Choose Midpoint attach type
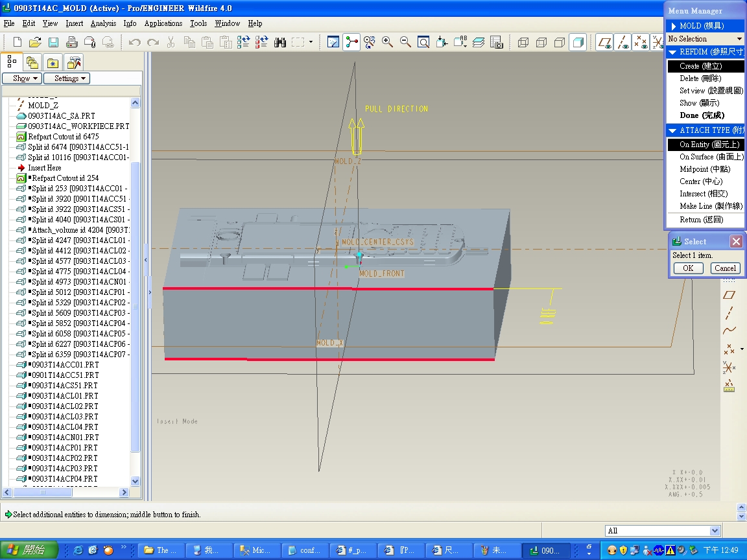Screen dimensions: 747x560 point(705,169)
